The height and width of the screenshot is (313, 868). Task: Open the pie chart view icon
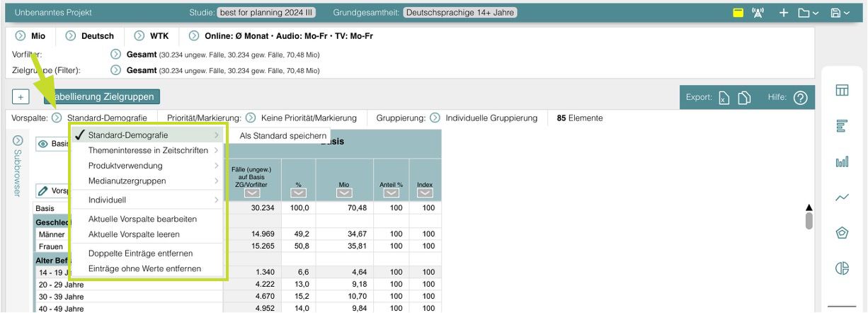843,268
